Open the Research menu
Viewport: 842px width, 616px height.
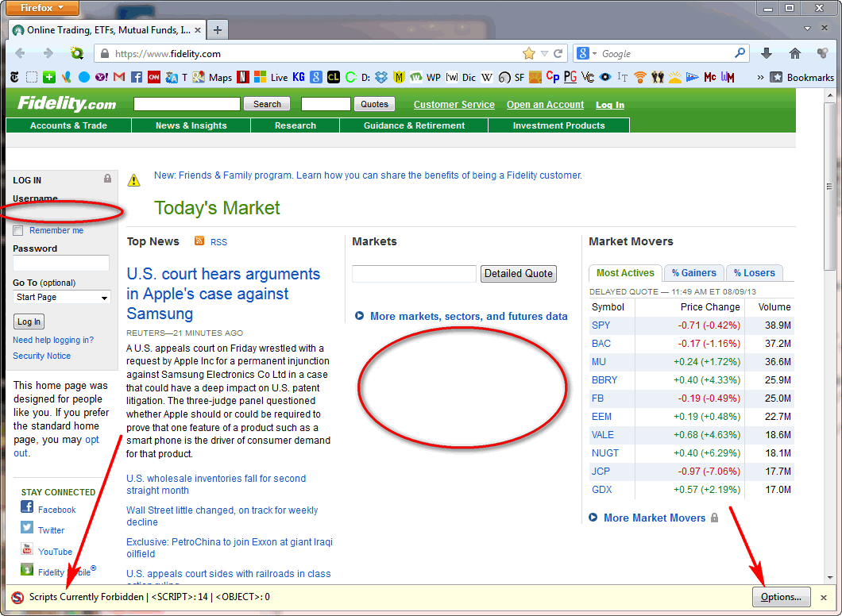point(295,125)
